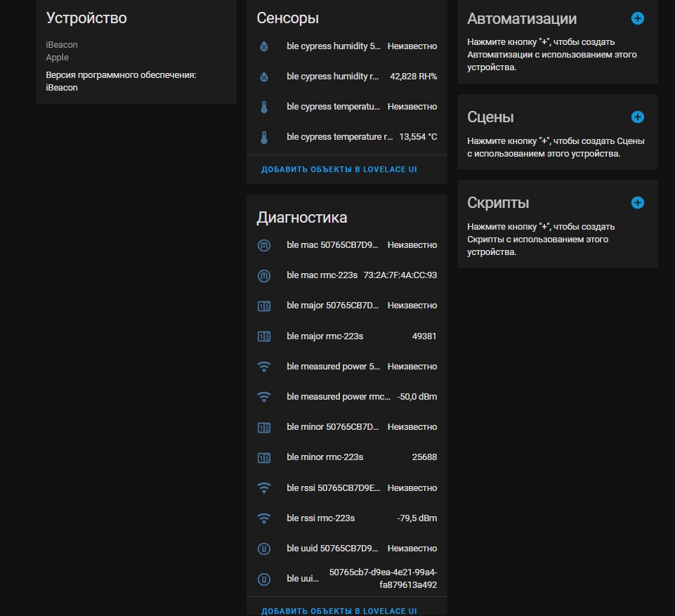Click the ble rssi rmc-223s row with -79,5 dBm
The height and width of the screenshot is (616, 675).
351,518
